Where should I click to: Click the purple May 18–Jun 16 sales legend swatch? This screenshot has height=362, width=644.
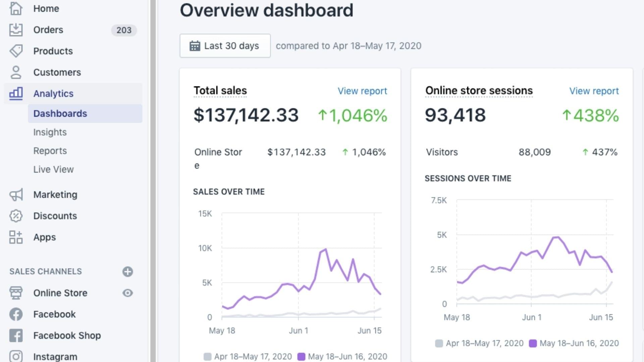point(301,357)
